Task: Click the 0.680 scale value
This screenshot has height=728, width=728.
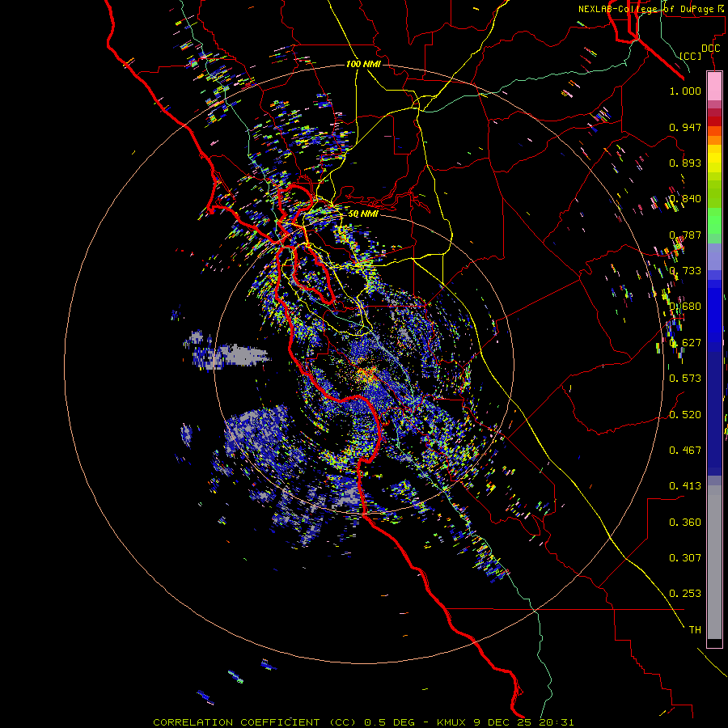Action: click(x=685, y=307)
